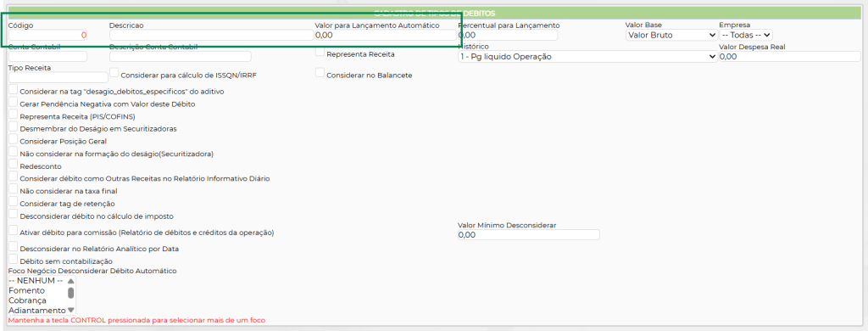Click the Descrição Conta Contábil field

(181, 57)
